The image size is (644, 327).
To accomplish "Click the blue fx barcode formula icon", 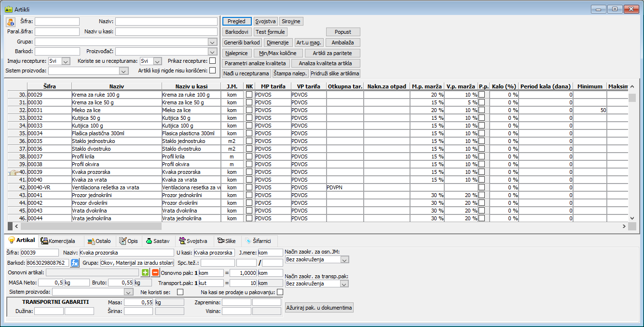I will 75,263.
